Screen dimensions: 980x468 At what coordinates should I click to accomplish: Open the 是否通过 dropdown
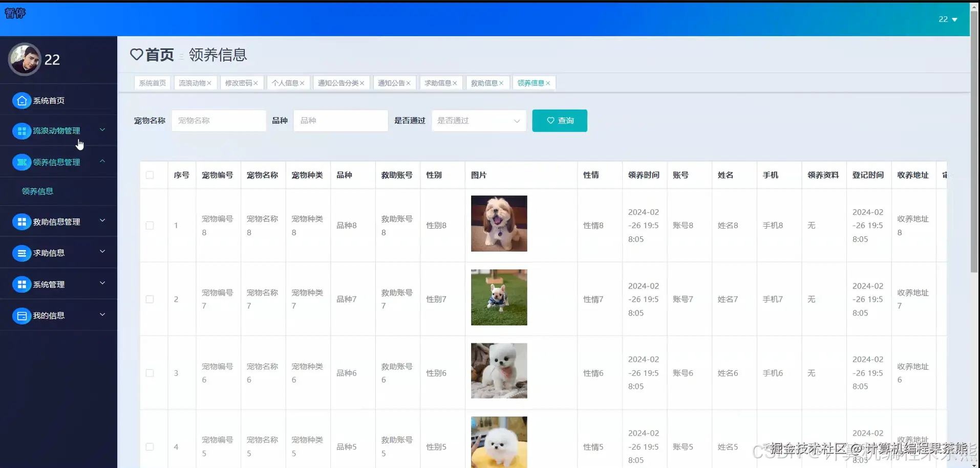tap(478, 121)
